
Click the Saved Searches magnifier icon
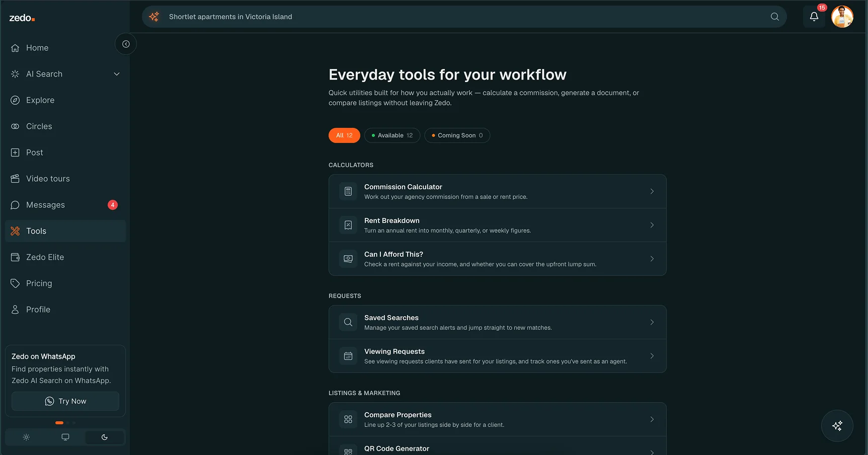click(x=348, y=322)
